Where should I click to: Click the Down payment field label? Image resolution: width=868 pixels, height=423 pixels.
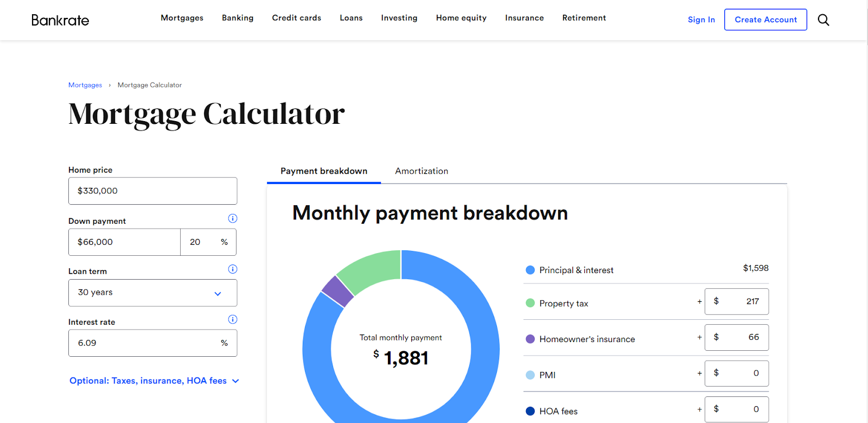tap(97, 221)
